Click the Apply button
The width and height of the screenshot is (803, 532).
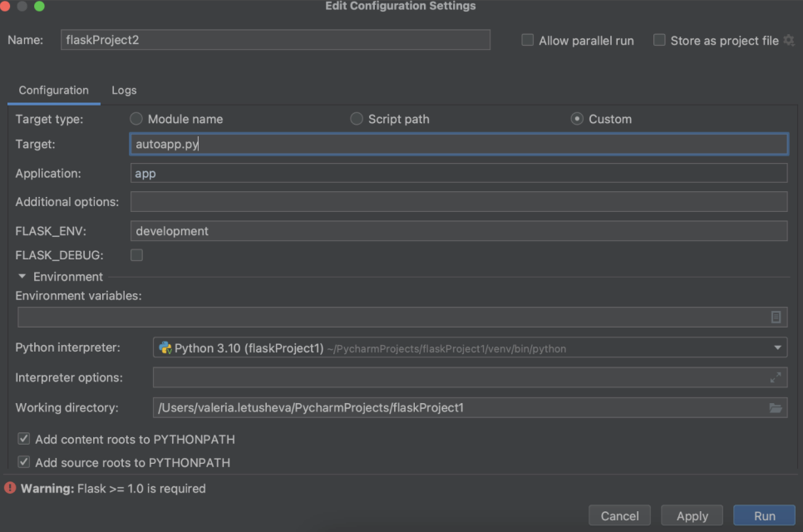692,516
